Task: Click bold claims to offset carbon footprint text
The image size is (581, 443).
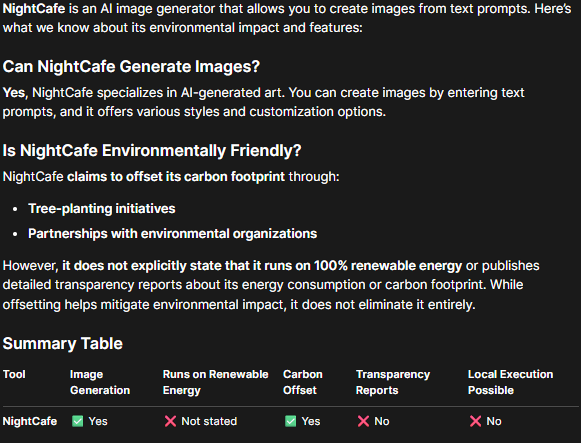Action: [x=176, y=177]
